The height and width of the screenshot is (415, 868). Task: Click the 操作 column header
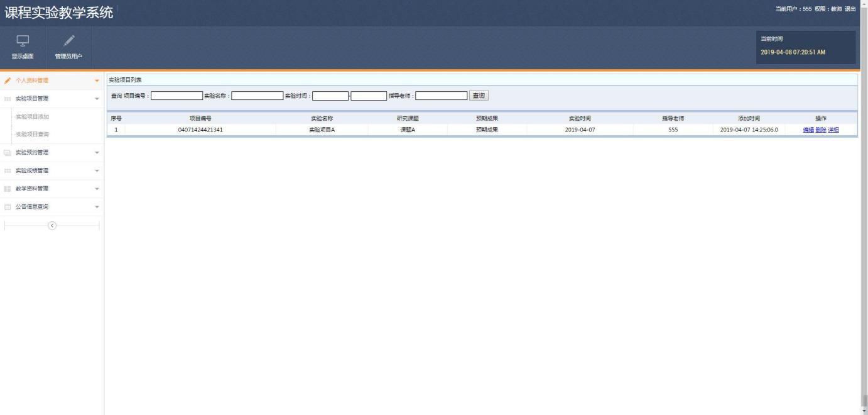tap(821, 119)
